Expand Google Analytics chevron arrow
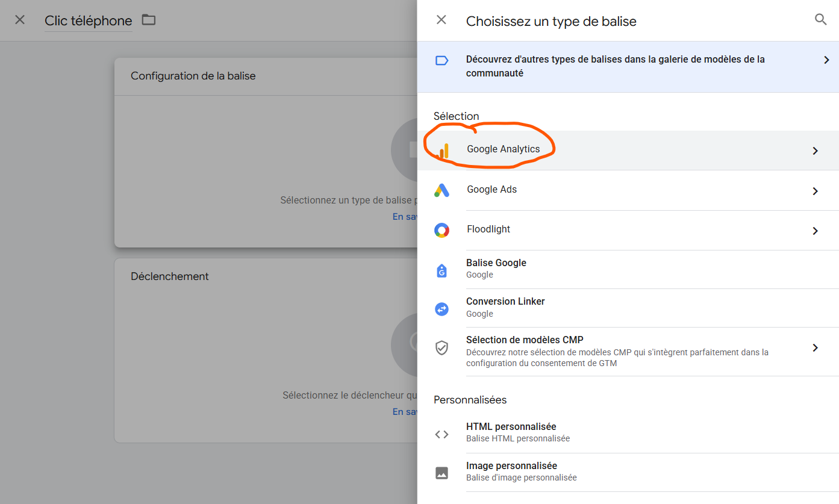 pyautogui.click(x=815, y=151)
